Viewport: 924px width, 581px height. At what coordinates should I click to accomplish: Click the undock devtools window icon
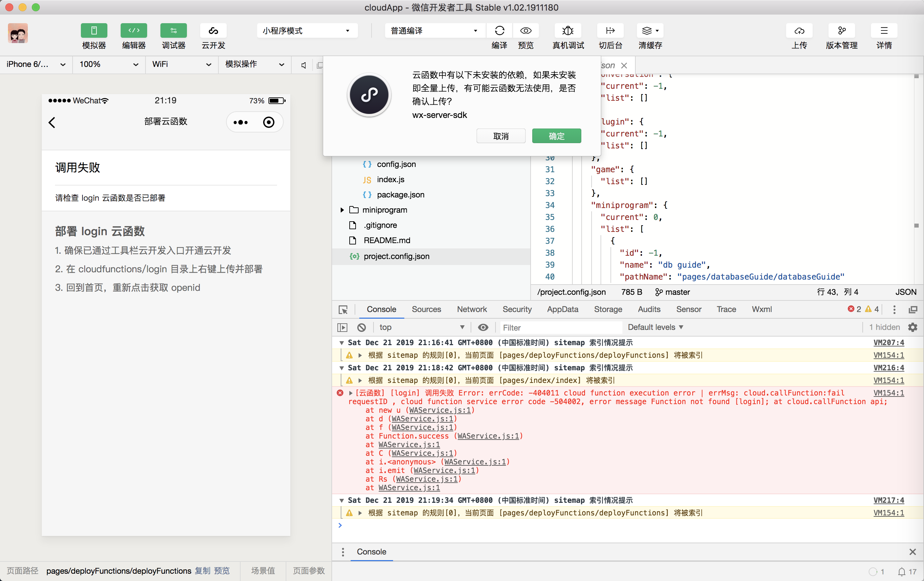[913, 309]
